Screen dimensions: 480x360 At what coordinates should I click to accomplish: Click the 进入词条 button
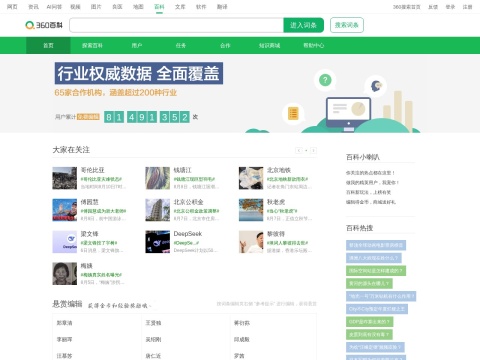coord(303,25)
